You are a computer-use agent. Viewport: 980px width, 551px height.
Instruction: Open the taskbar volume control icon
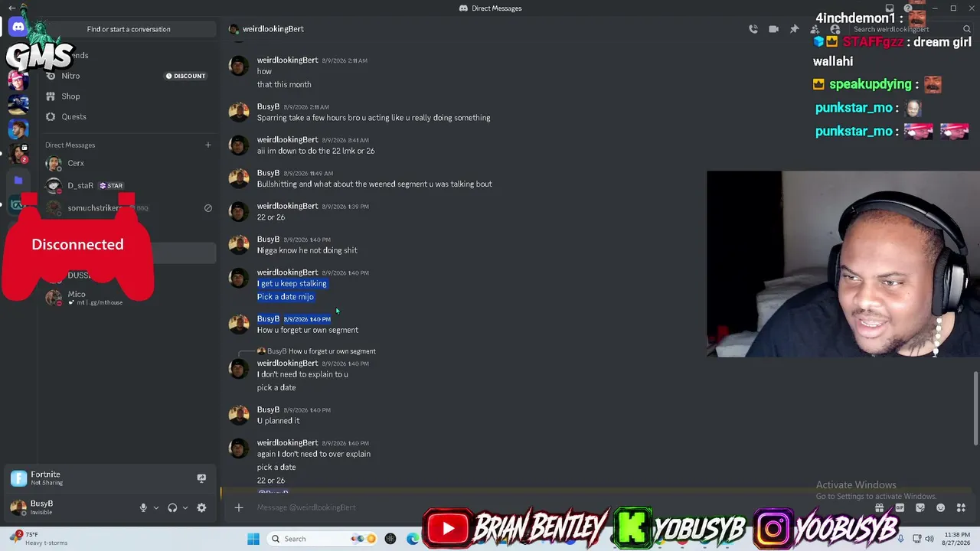(929, 539)
